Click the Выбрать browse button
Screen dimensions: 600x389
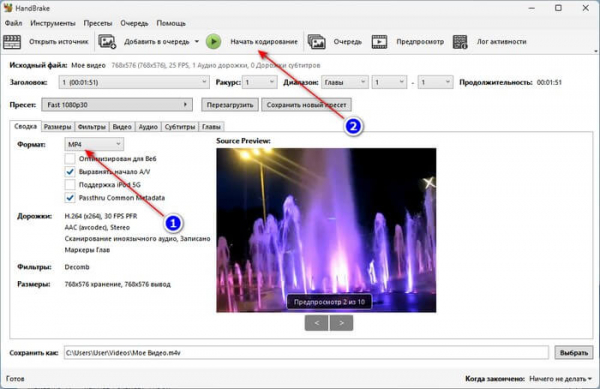(x=574, y=353)
